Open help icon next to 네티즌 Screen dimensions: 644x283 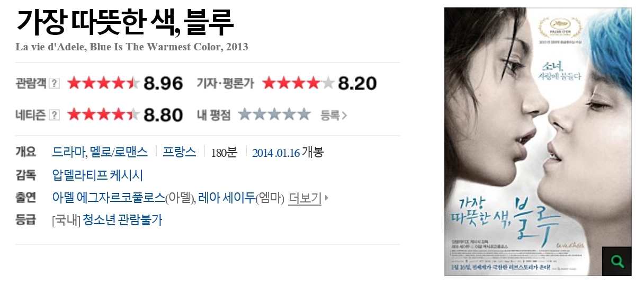point(54,115)
